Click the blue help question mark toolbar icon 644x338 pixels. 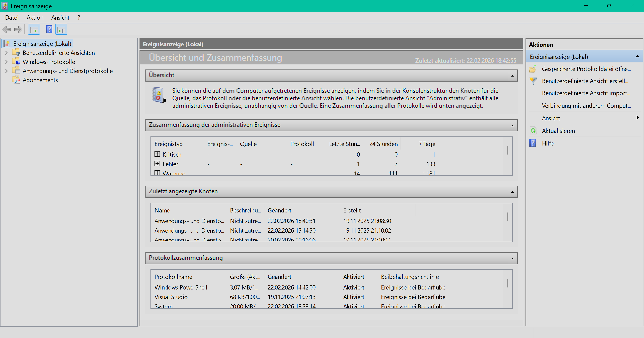pyautogui.click(x=49, y=29)
